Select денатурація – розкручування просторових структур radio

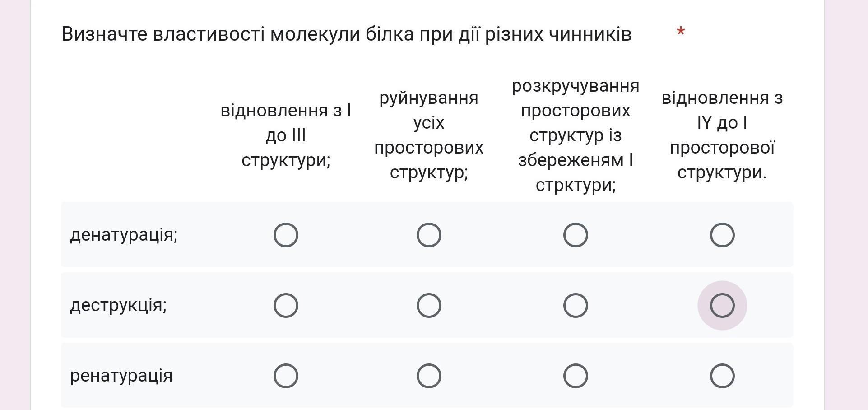[x=576, y=235]
